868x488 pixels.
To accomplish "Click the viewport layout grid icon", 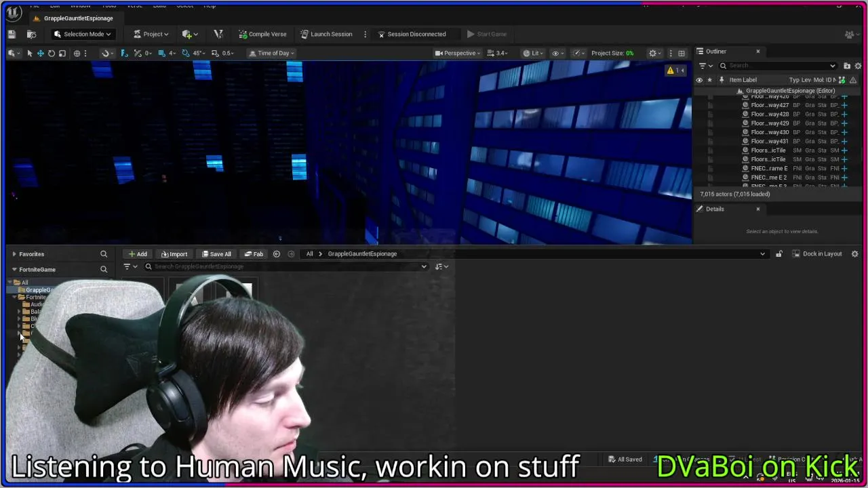I will pos(682,53).
